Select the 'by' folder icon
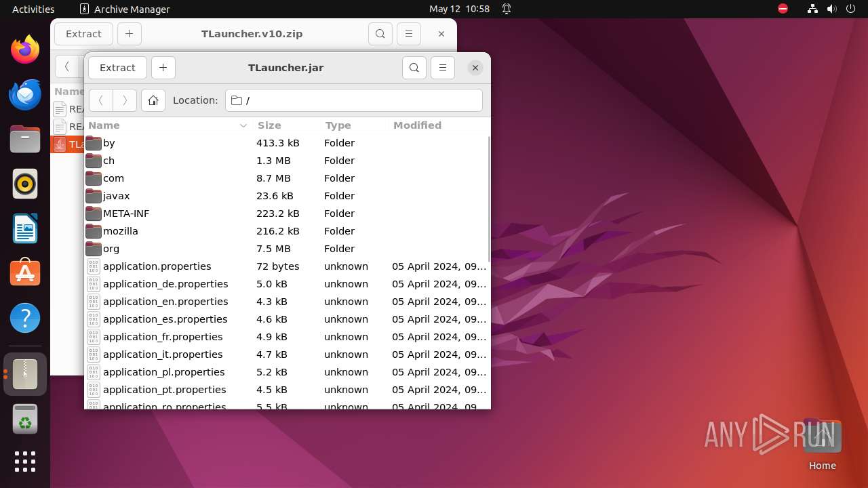The image size is (868, 488). pos(94,143)
